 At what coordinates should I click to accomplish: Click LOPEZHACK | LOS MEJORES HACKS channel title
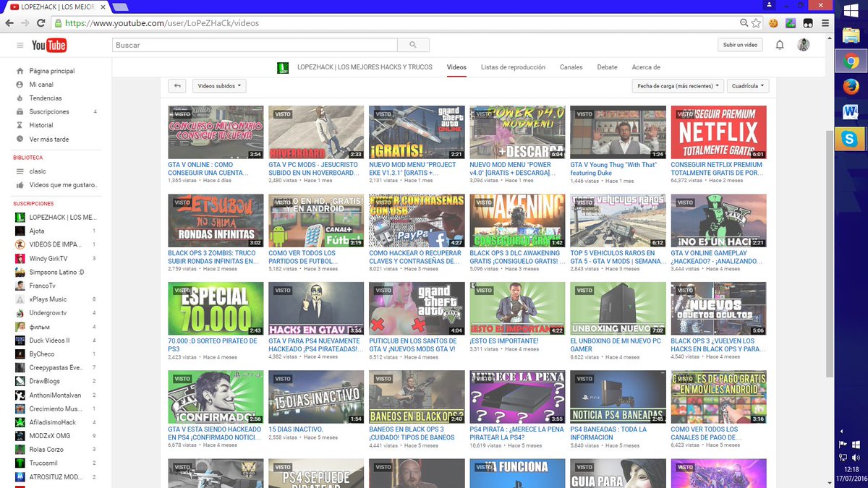(x=365, y=67)
